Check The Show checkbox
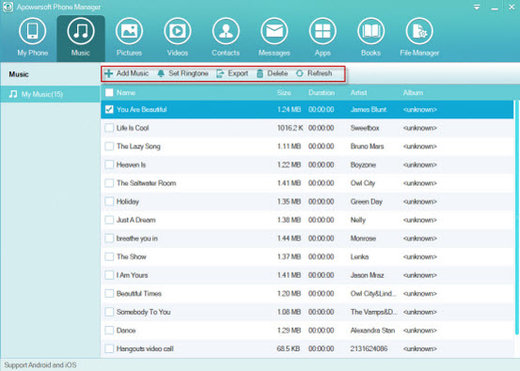This screenshot has height=371, width=520. [x=109, y=256]
